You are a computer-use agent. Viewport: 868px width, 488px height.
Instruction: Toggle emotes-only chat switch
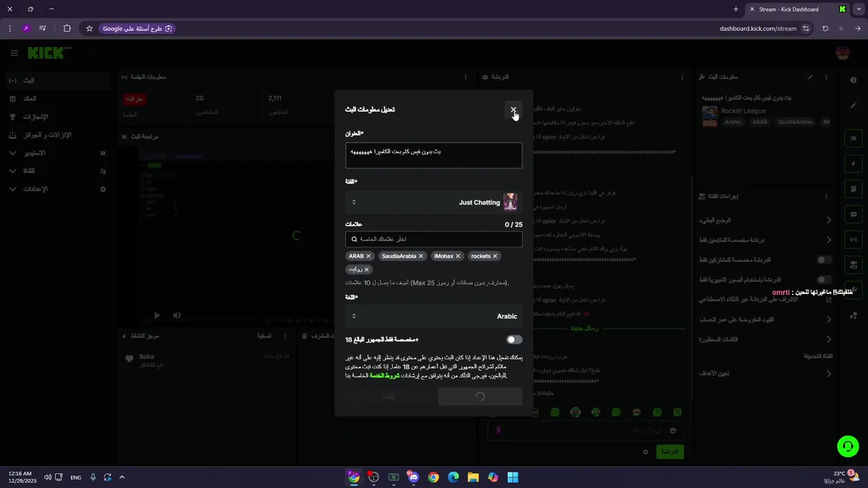tap(824, 279)
